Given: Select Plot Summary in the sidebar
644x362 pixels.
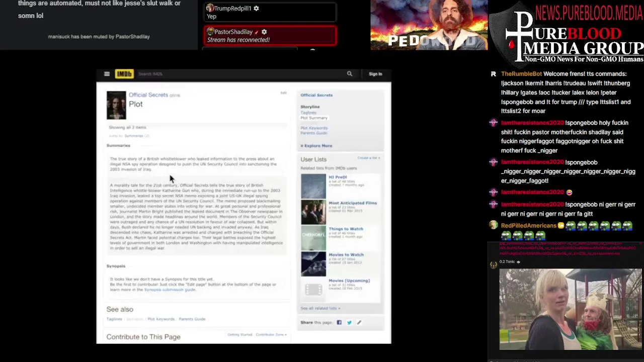Looking at the screenshot, I should 314,118.
